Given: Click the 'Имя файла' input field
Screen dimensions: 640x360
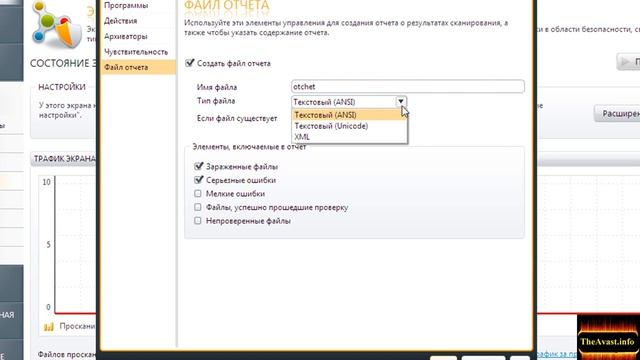Looking at the screenshot, I should coord(408,87).
